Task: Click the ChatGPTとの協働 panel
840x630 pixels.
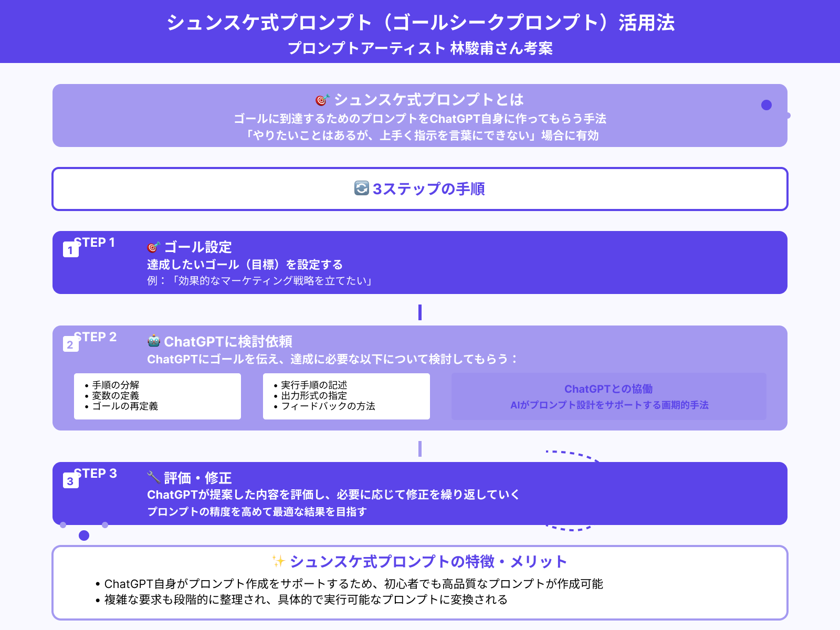Action: click(608, 396)
